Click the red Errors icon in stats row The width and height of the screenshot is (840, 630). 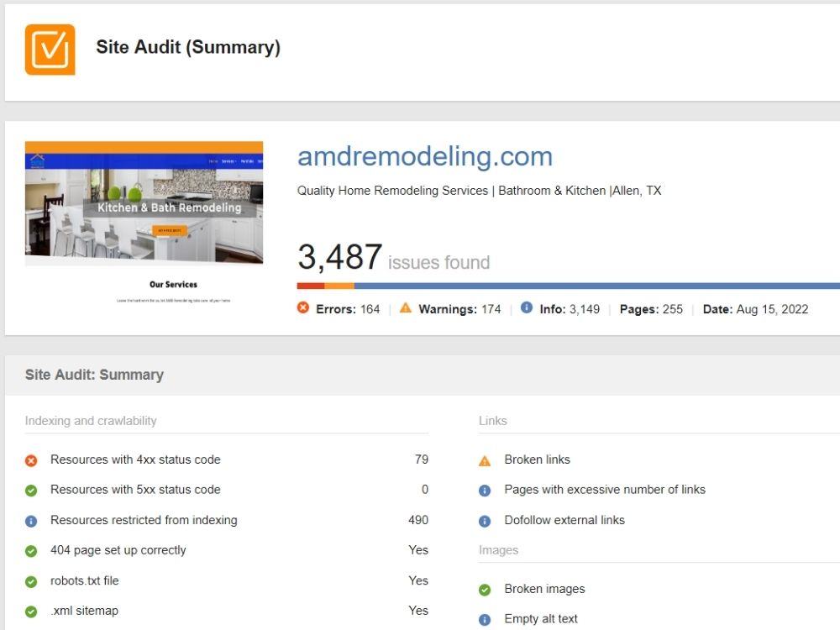pos(303,307)
